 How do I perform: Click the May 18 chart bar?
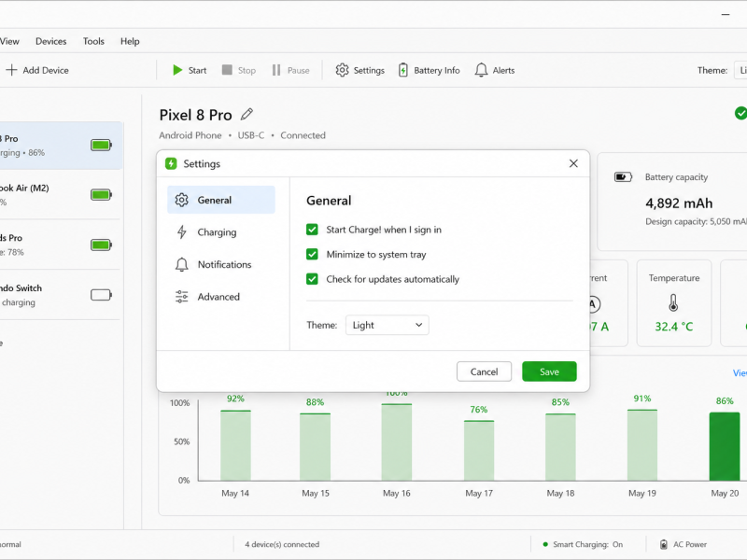pyautogui.click(x=560, y=447)
